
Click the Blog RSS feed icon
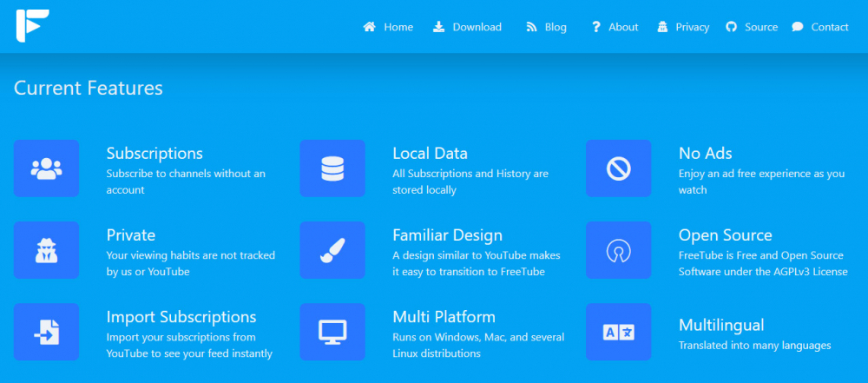pos(531,27)
